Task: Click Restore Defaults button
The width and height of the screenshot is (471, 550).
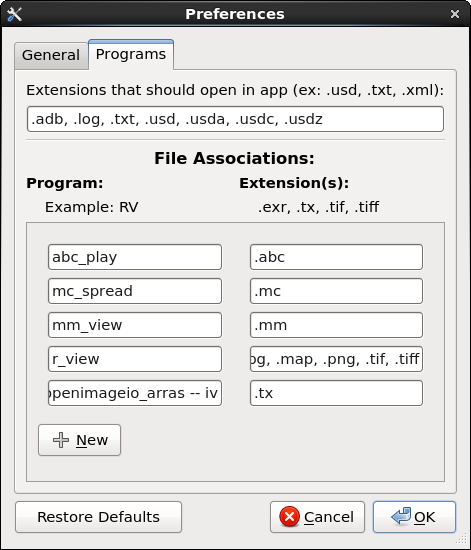Action: point(99,517)
